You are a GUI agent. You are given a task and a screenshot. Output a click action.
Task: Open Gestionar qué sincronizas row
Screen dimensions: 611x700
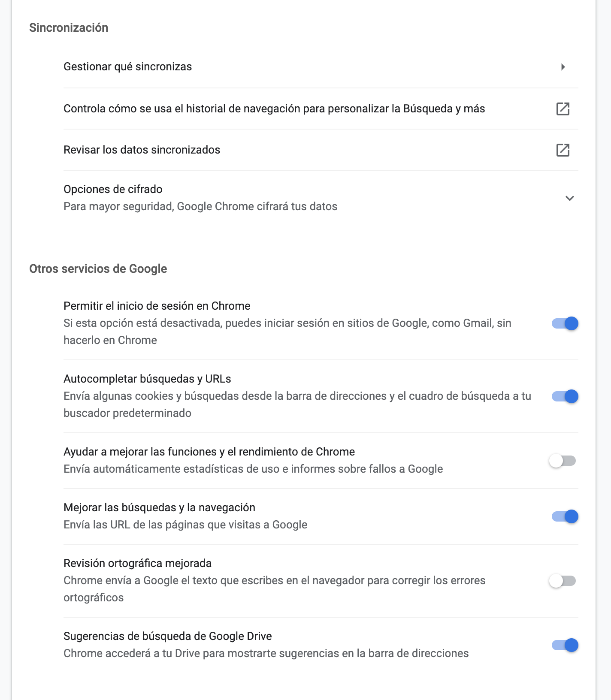pos(321,67)
